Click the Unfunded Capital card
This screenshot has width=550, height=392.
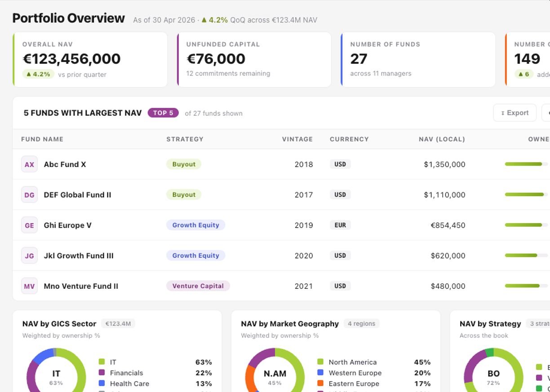pyautogui.click(x=254, y=59)
